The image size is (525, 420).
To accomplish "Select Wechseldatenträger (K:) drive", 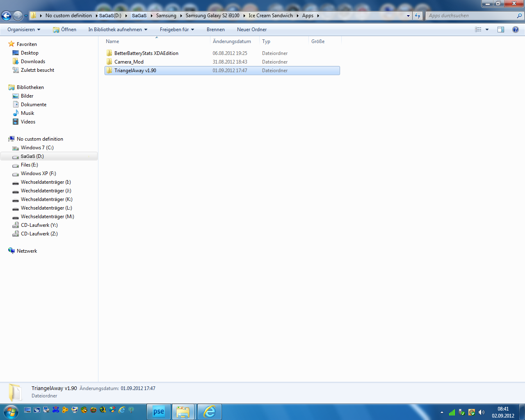I will click(x=47, y=199).
